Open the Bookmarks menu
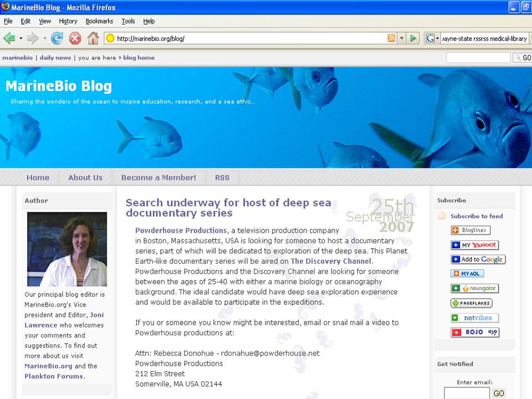532x399 pixels. (99, 21)
